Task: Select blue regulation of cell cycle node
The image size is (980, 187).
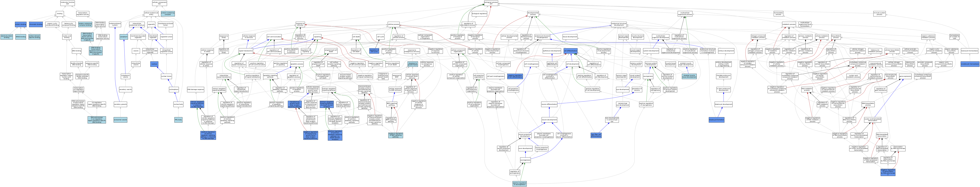Action: 374,51
